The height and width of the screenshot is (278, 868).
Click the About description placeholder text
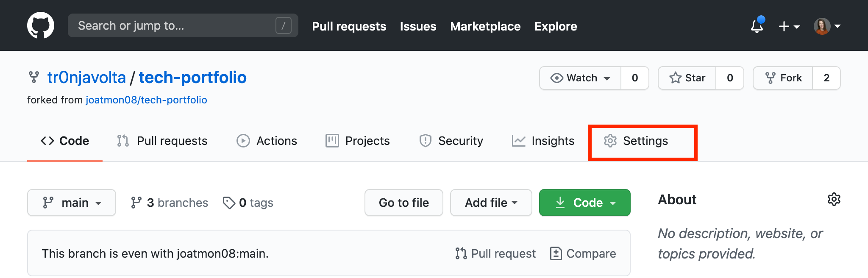(740, 243)
